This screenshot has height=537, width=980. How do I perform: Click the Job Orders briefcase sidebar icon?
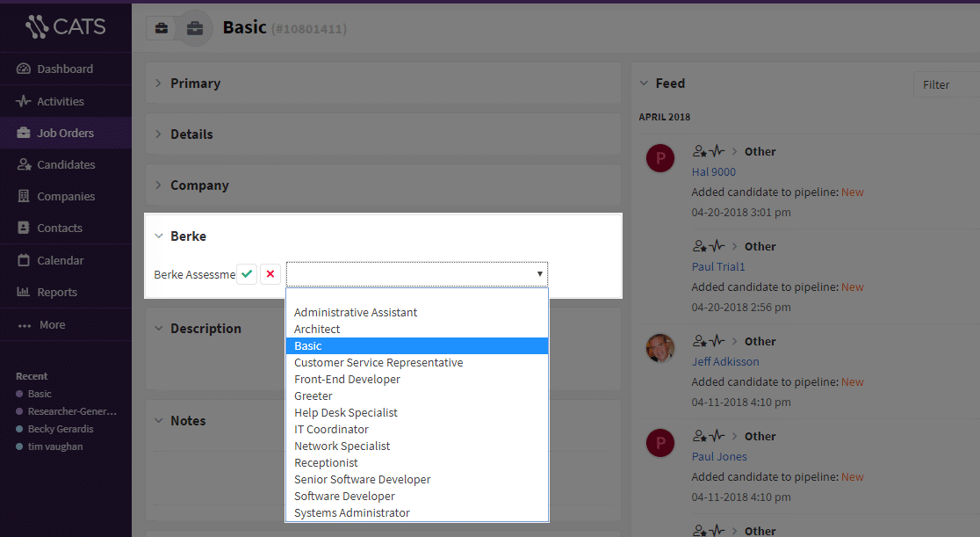point(23,133)
